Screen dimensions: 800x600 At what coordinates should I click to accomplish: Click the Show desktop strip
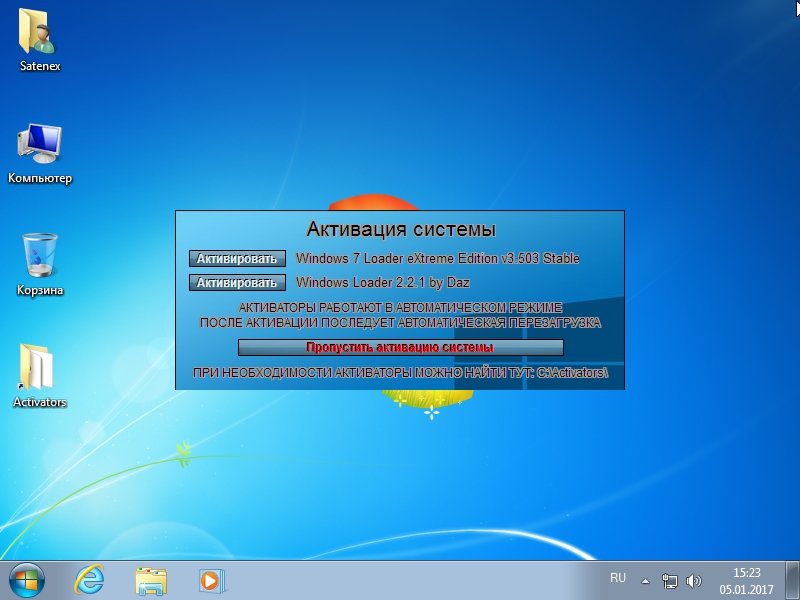click(x=793, y=580)
